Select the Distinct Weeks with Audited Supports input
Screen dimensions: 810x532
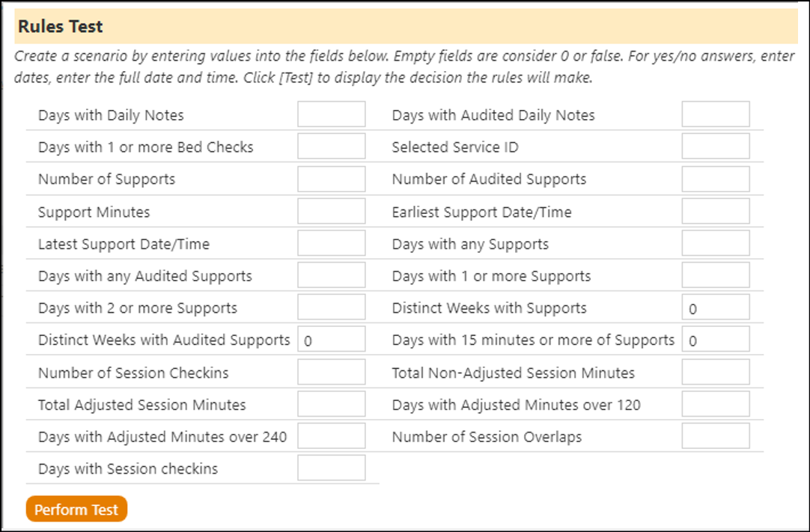[x=332, y=340]
